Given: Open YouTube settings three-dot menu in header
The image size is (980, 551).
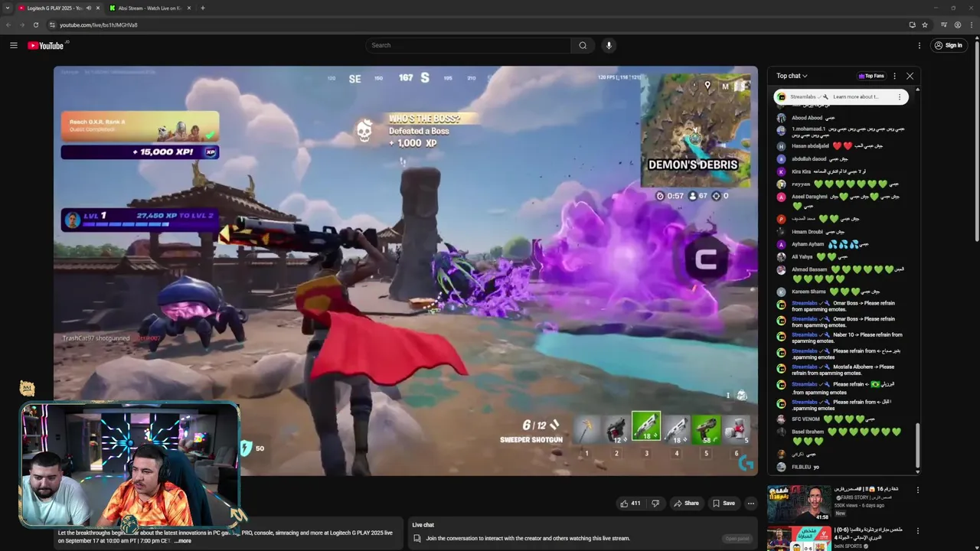Looking at the screenshot, I should [x=920, y=45].
